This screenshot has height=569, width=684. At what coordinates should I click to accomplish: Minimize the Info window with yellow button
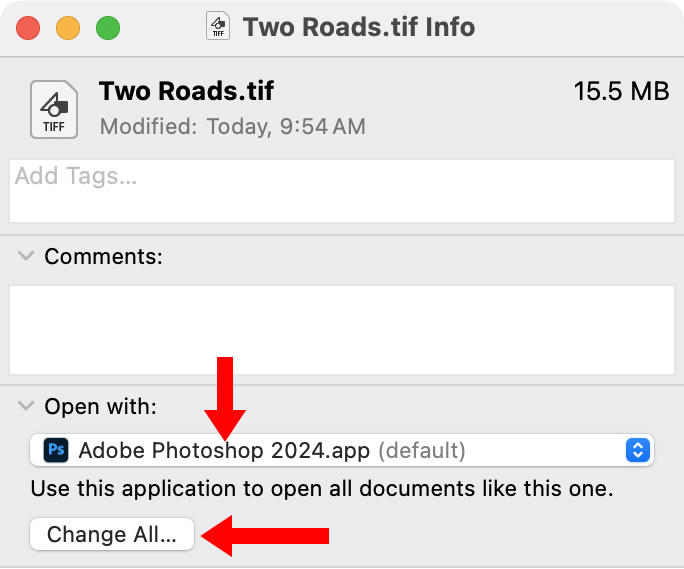click(x=68, y=27)
